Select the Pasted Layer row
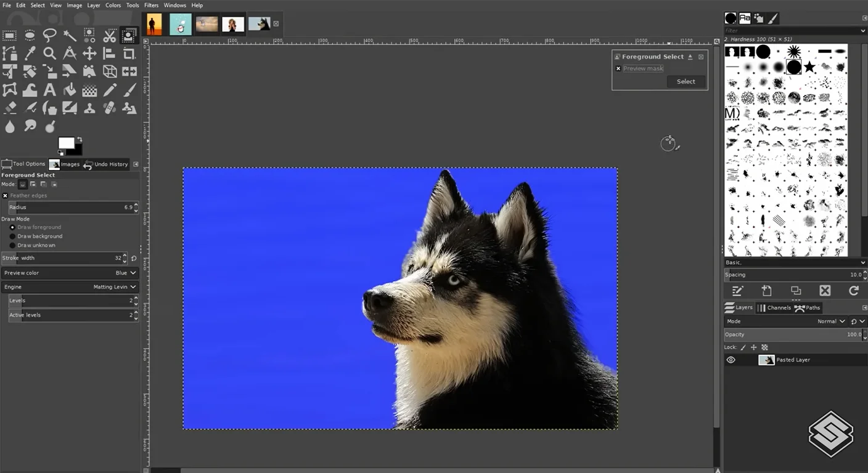868x473 pixels. [795, 360]
